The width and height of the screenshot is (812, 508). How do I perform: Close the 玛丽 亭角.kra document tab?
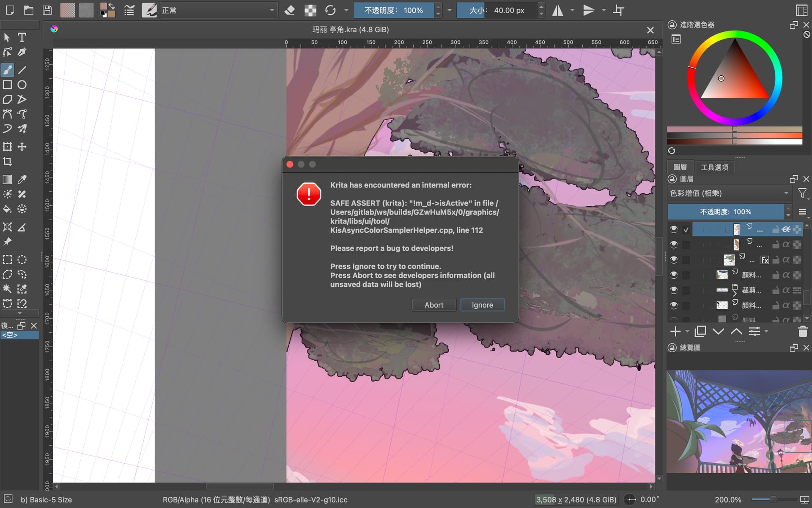650,30
